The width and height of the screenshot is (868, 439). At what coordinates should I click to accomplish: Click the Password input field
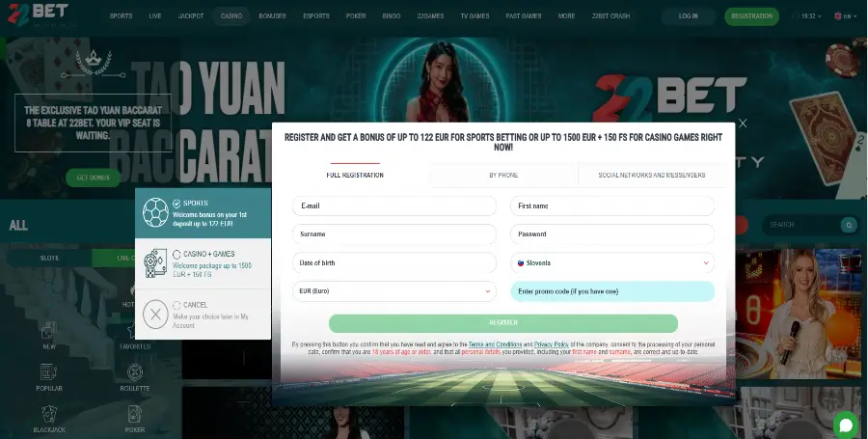612,234
